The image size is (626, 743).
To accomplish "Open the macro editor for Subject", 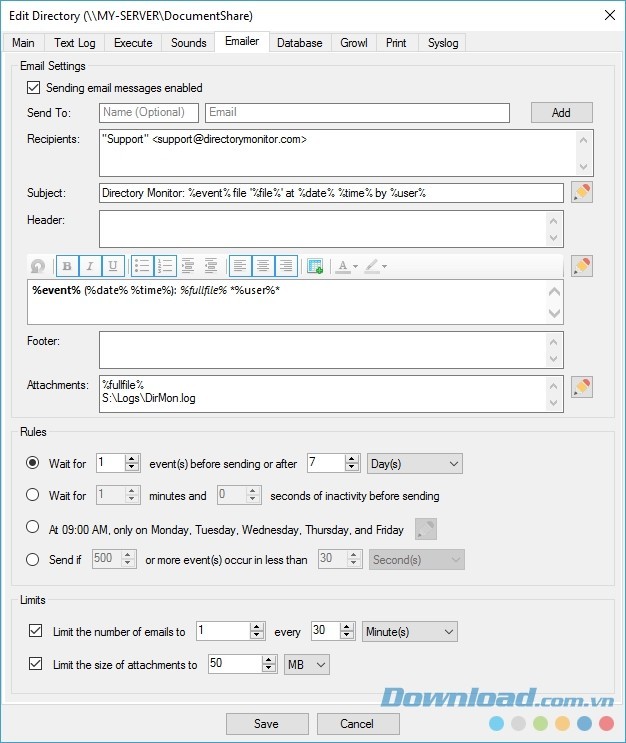I will click(x=582, y=192).
